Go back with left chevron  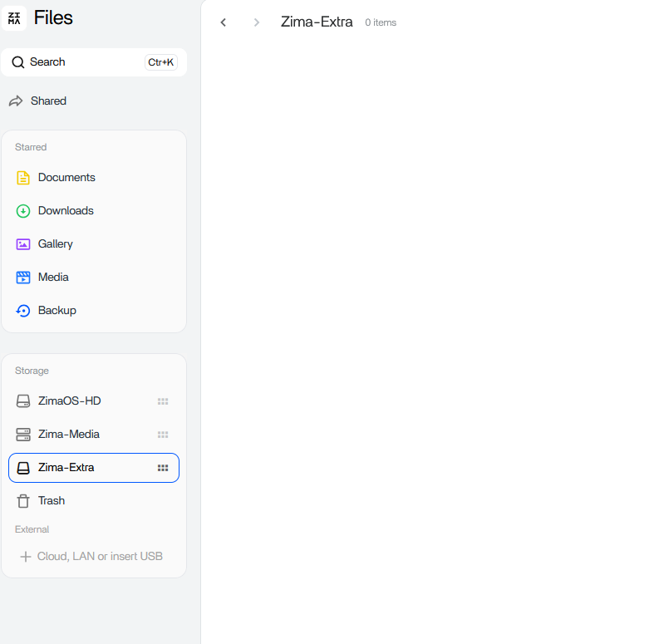223,22
